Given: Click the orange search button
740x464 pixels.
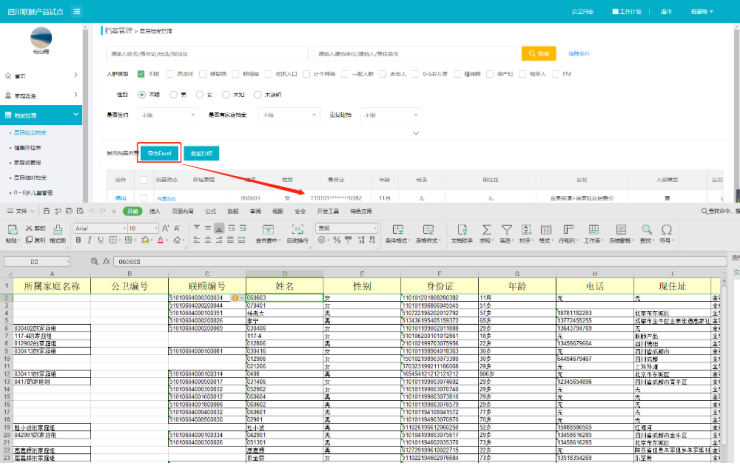Looking at the screenshot, I should [x=538, y=53].
